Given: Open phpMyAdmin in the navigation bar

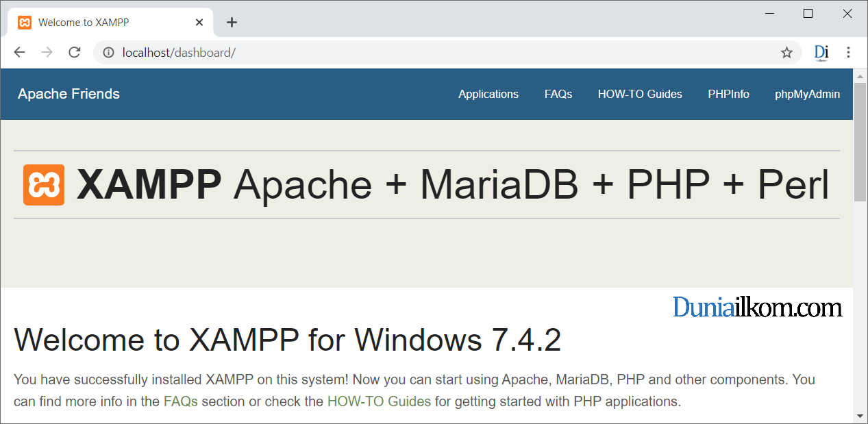Looking at the screenshot, I should pyautogui.click(x=807, y=95).
